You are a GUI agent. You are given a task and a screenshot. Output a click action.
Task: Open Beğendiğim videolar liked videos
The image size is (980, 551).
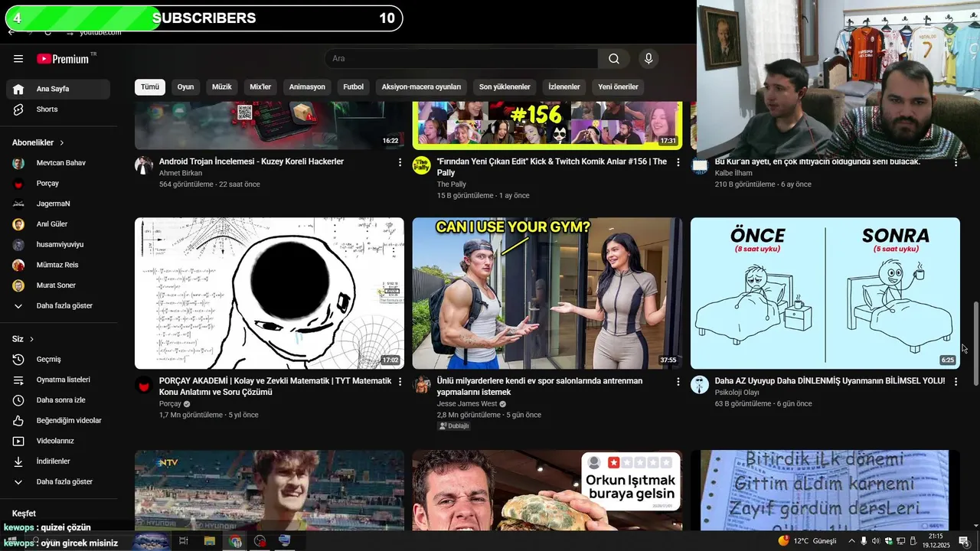pos(58,421)
